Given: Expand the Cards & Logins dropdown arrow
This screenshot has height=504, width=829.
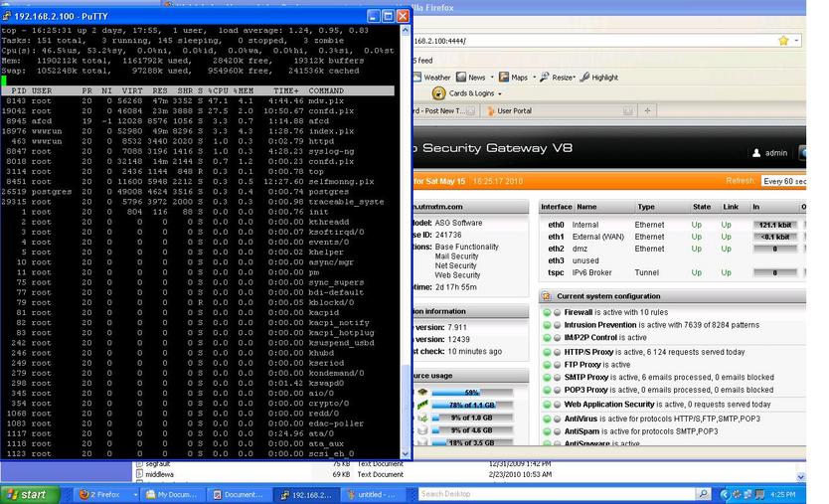Looking at the screenshot, I should pyautogui.click(x=500, y=93).
